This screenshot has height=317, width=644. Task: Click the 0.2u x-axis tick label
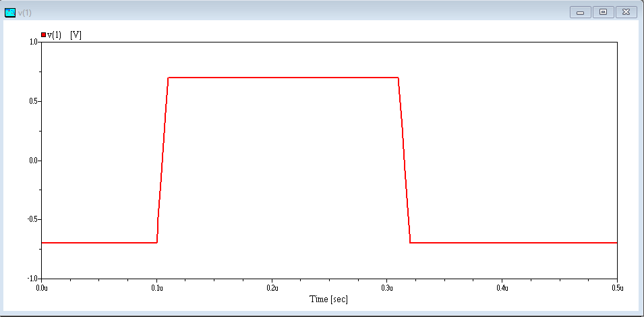click(272, 288)
